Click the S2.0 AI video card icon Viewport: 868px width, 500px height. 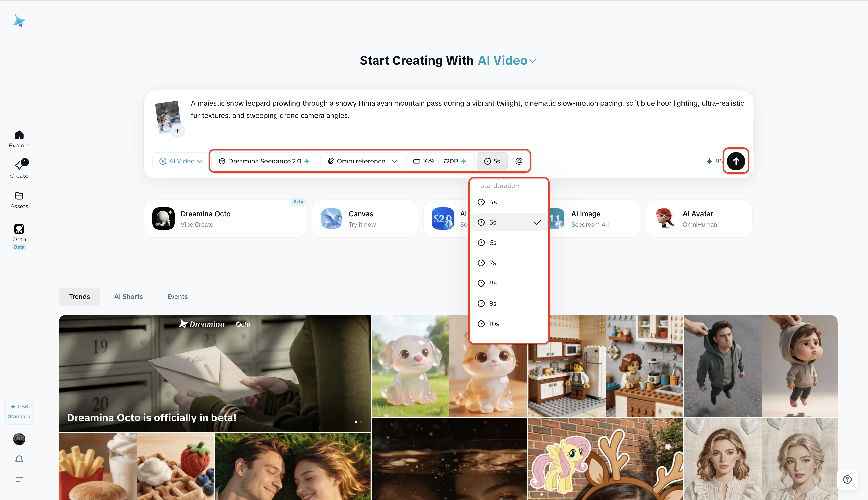443,218
